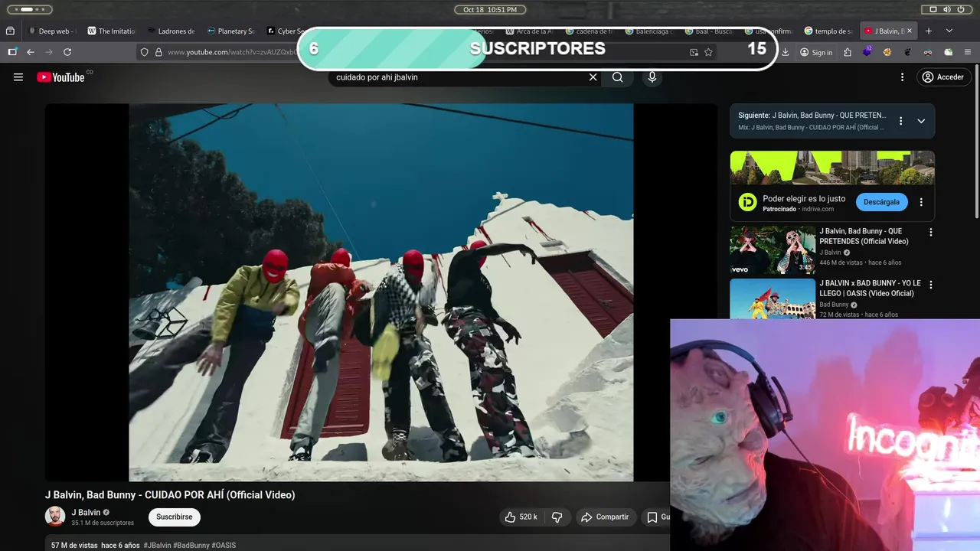This screenshot has width=980, height=551.
Task: Click the YouTube logo
Action: tap(60, 77)
